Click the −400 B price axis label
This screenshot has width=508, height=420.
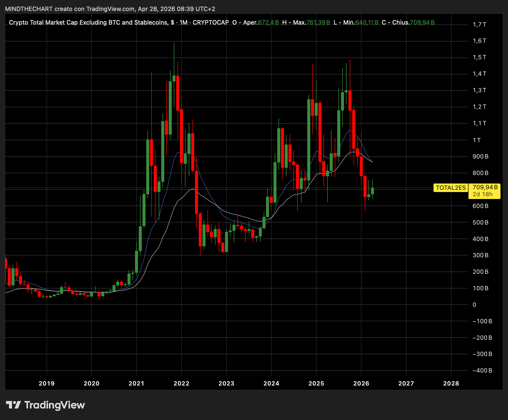click(x=482, y=370)
